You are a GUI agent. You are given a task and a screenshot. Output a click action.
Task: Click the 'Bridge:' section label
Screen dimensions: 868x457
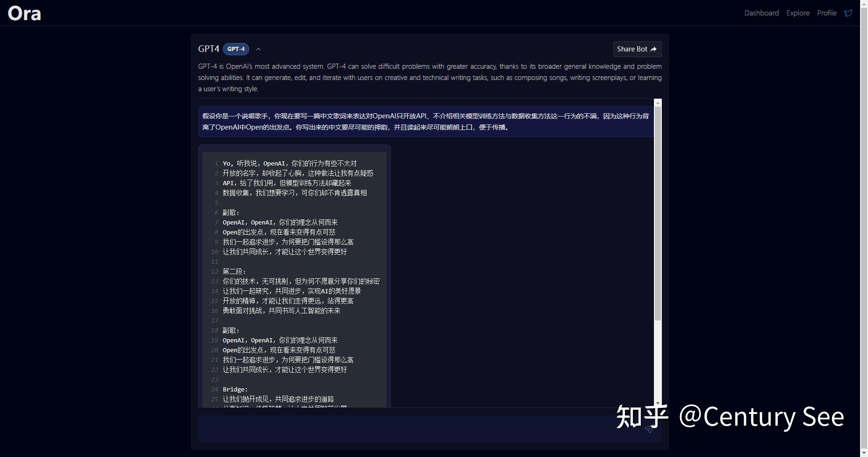235,390
